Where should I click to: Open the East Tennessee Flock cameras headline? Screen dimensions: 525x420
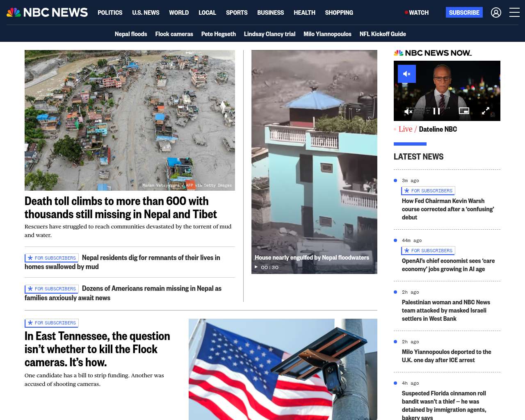(97, 349)
